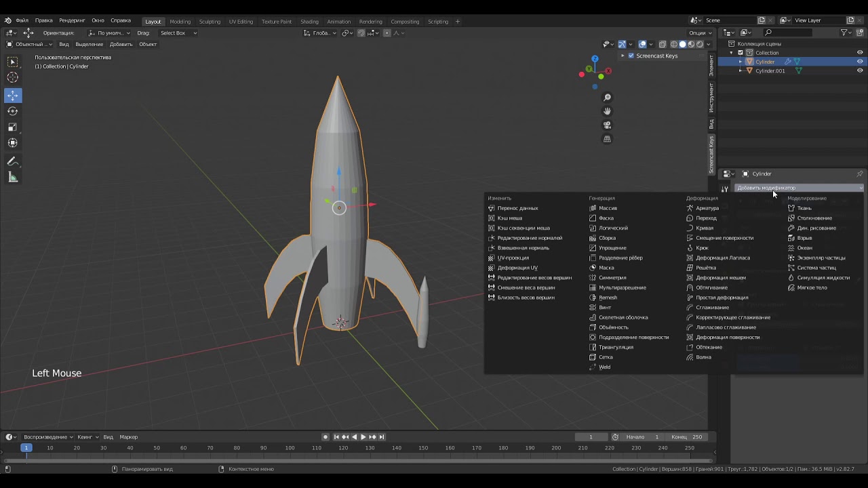The image size is (868, 488).
Task: Add the Subdivision Surface (Подразделение поверхности) modifier
Action: [x=633, y=337]
